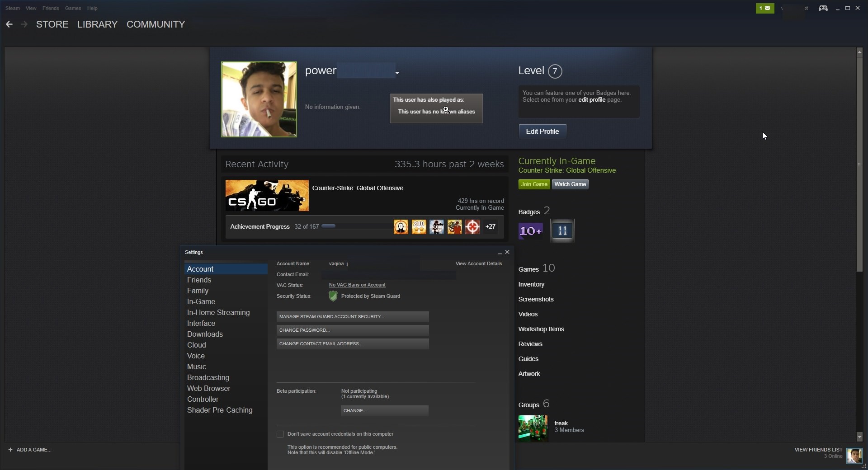Switch to the LIBRARY tab
868x470 pixels.
[x=97, y=24]
